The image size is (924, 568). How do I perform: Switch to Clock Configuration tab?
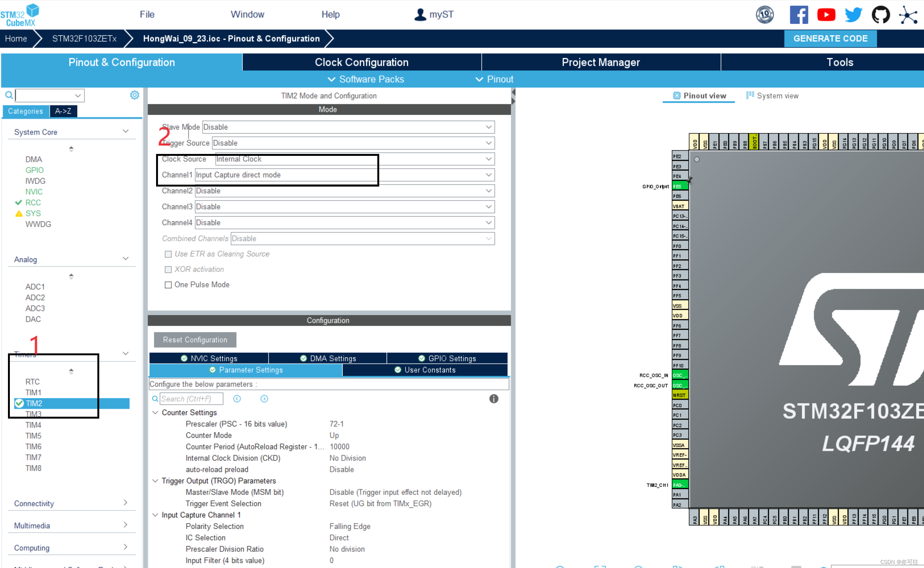[x=362, y=62]
